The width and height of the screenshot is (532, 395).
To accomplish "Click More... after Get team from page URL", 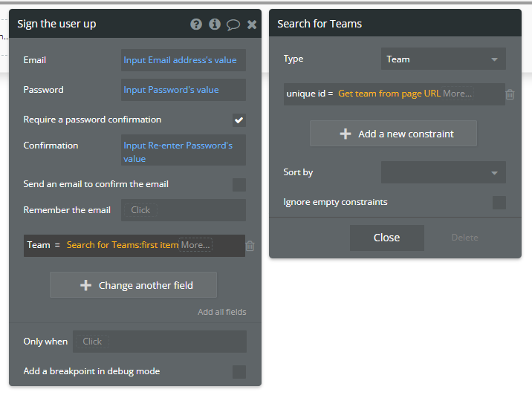I will coord(457,94).
